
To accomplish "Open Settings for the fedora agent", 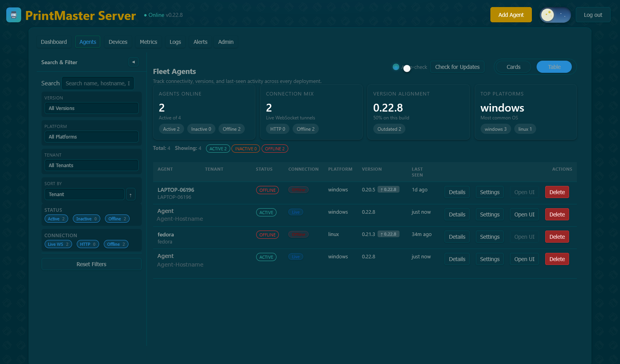I will point(490,237).
